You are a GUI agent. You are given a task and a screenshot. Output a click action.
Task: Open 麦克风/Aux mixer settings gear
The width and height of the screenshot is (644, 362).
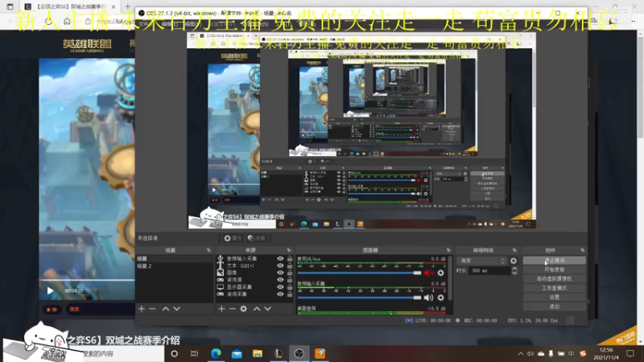(x=440, y=273)
